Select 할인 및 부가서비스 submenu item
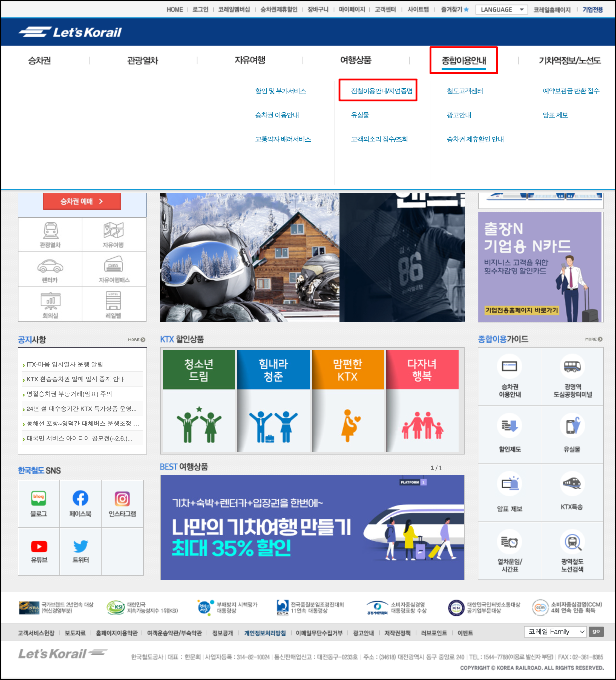The width and height of the screenshot is (616, 680). [281, 91]
